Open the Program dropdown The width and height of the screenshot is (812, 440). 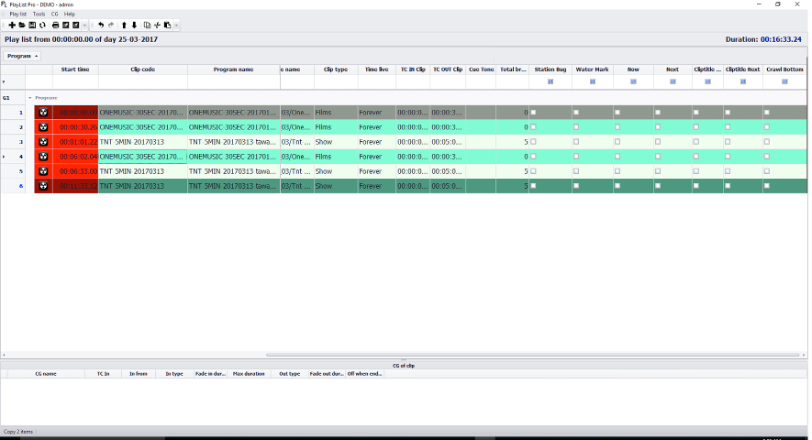point(22,56)
